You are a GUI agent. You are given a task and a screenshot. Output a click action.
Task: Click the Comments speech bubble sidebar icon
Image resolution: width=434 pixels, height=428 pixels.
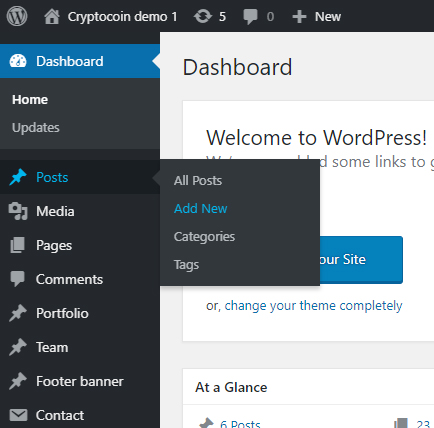coord(17,279)
